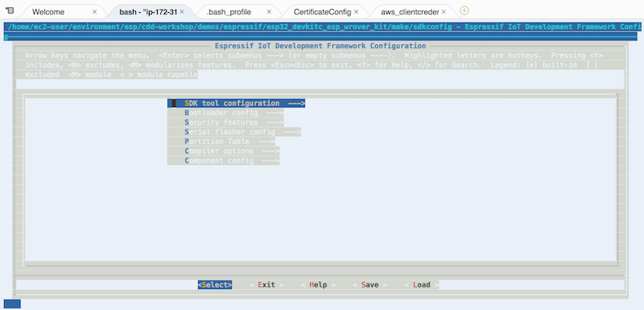Switch to the bash ip-172-31 tab
Image resolution: width=644 pixels, height=310 pixels.
click(148, 12)
